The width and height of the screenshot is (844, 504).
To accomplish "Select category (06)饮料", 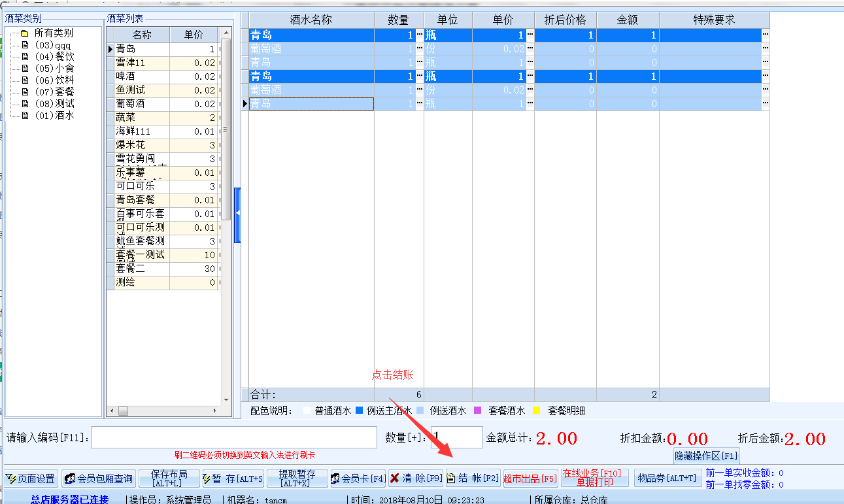I will [x=54, y=80].
